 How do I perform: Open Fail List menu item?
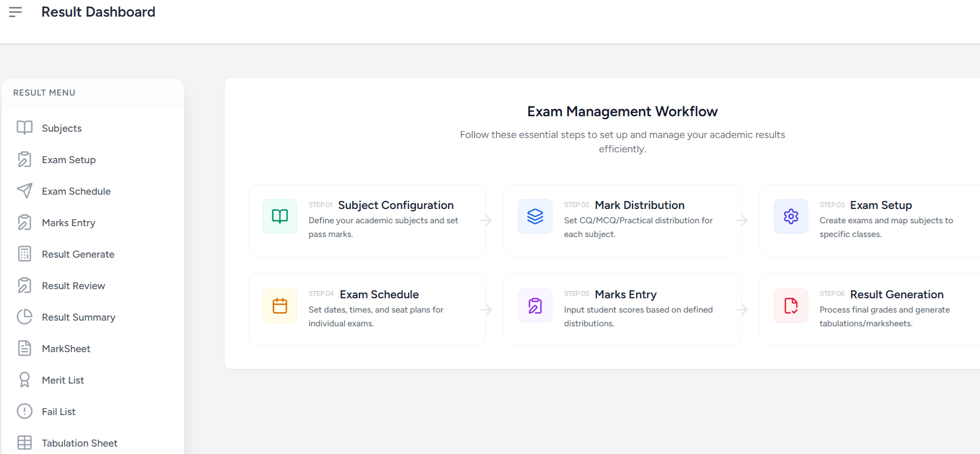tap(58, 412)
